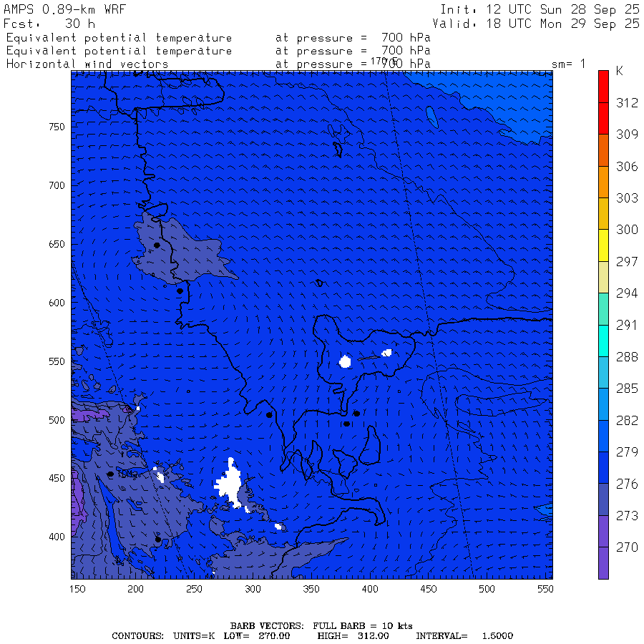Select the blue colorbar segment between 279 and 282
Image resolution: width=644 pixels, height=644 pixels.
tap(603, 436)
